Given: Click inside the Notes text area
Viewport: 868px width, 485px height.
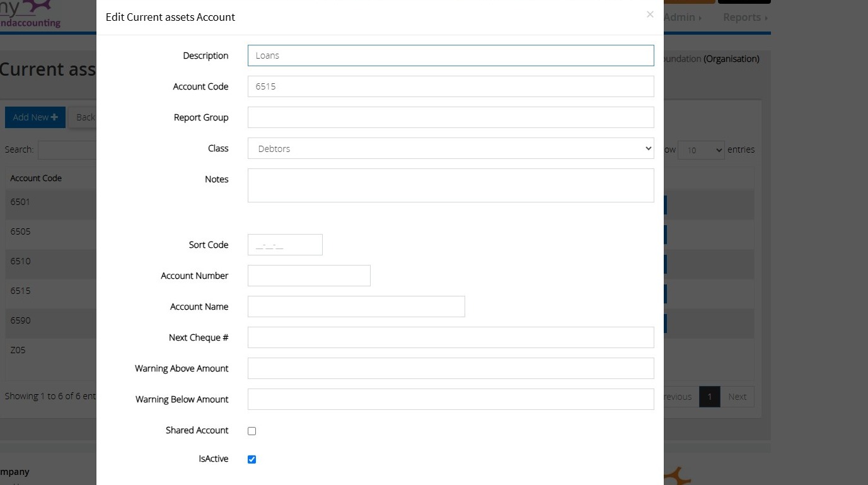Looking at the screenshot, I should 451,185.
